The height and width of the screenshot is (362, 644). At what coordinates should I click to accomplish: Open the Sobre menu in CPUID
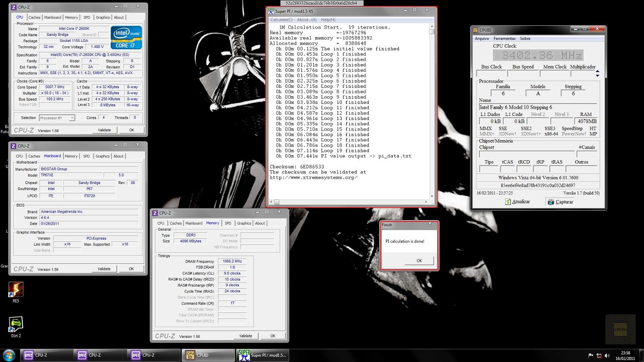click(x=525, y=39)
